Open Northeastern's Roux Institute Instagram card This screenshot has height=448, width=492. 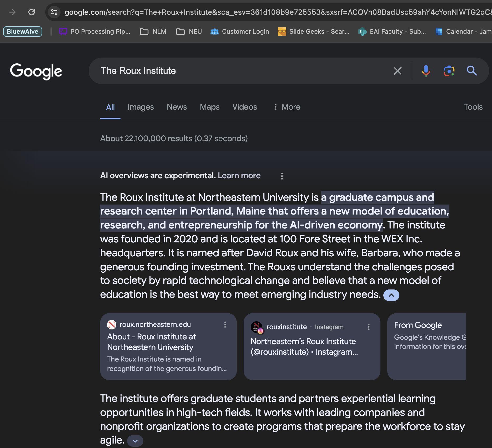coord(312,347)
